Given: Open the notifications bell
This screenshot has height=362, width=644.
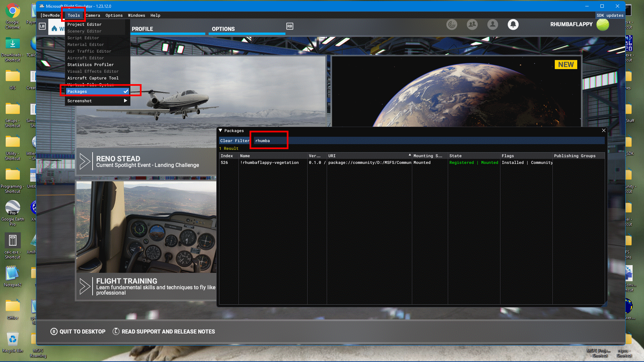Looking at the screenshot, I should (513, 24).
